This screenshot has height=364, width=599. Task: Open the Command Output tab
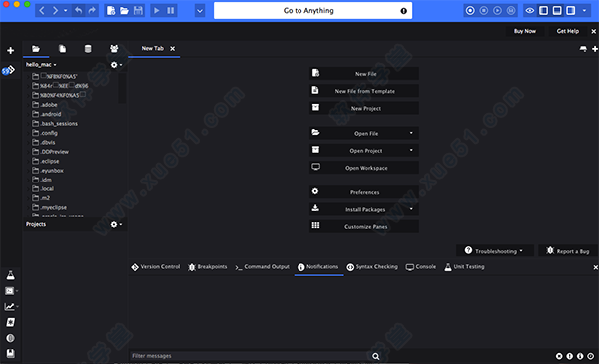262,267
